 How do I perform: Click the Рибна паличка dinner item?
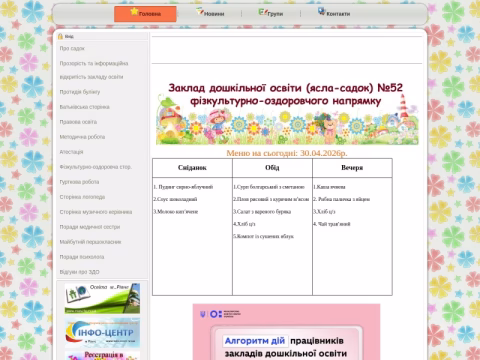342,199
